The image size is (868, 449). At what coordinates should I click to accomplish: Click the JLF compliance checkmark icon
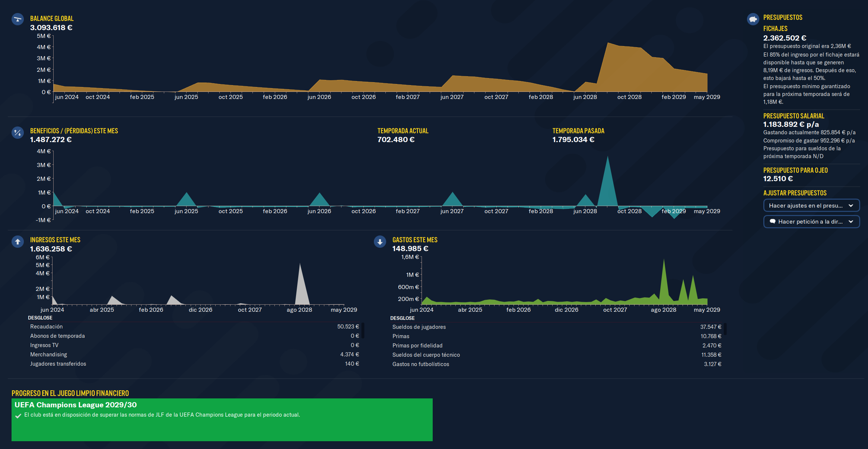point(18,416)
